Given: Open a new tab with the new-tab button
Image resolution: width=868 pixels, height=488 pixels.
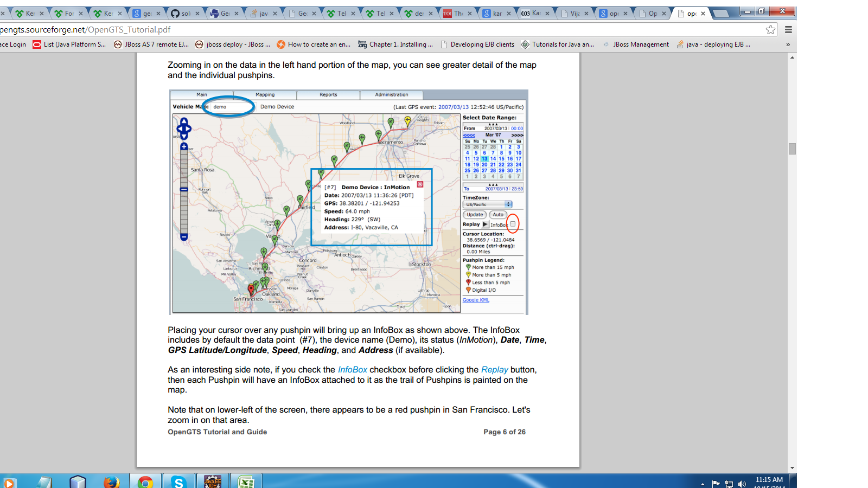Looking at the screenshot, I should 720,14.
